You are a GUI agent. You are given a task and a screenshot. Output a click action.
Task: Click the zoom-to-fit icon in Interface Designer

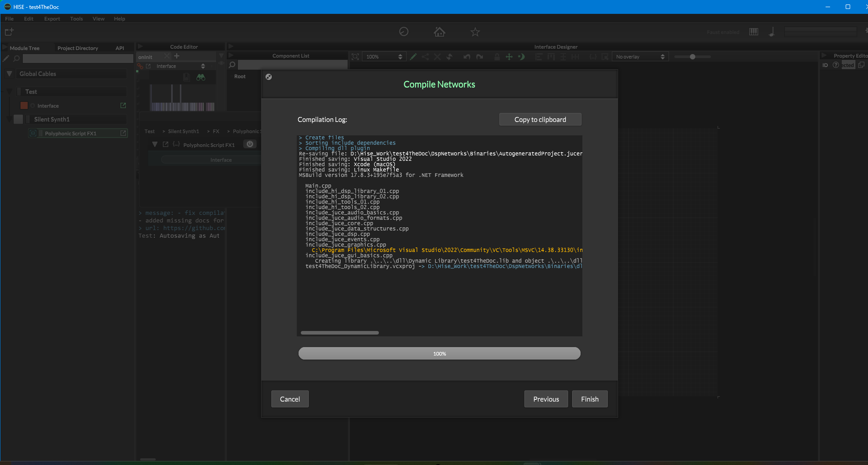pos(355,57)
